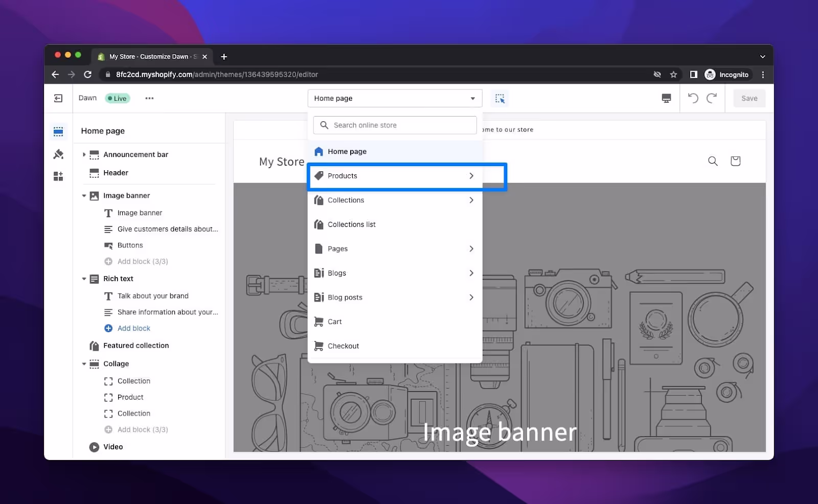Open the Blog posts submenu

click(x=395, y=297)
